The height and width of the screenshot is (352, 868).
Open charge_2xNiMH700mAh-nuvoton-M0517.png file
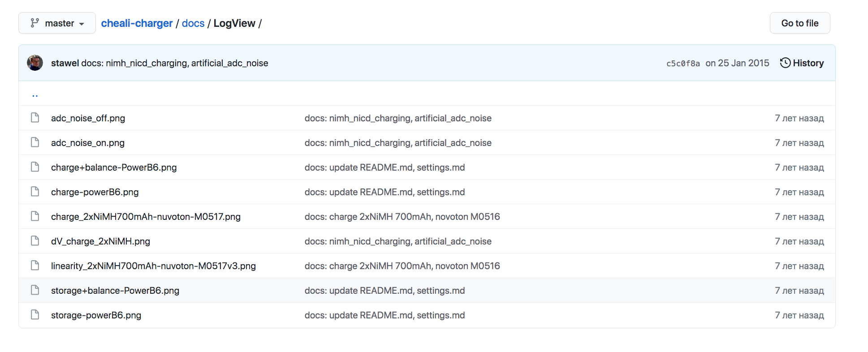tap(146, 217)
